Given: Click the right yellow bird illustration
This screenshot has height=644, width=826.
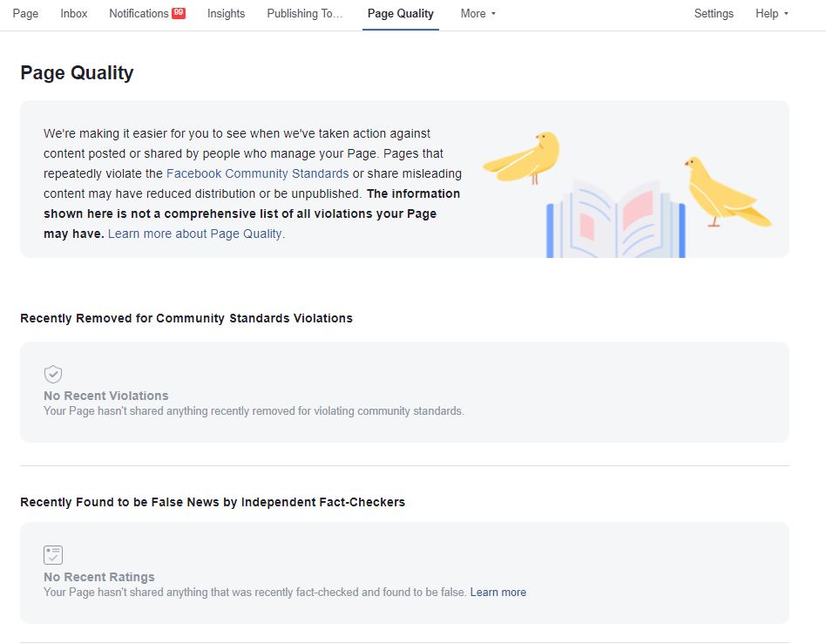Looking at the screenshot, I should pos(728,192).
